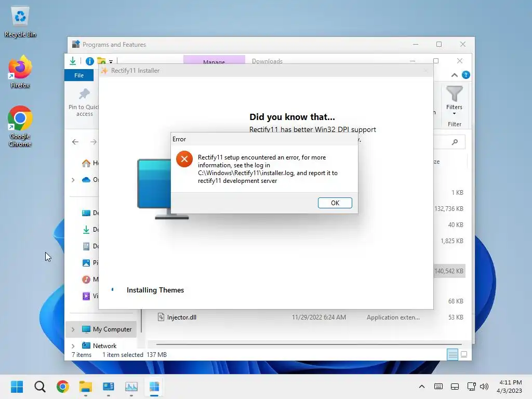Click the Explorer back arrow
The width and height of the screenshot is (532, 399).
(x=75, y=142)
